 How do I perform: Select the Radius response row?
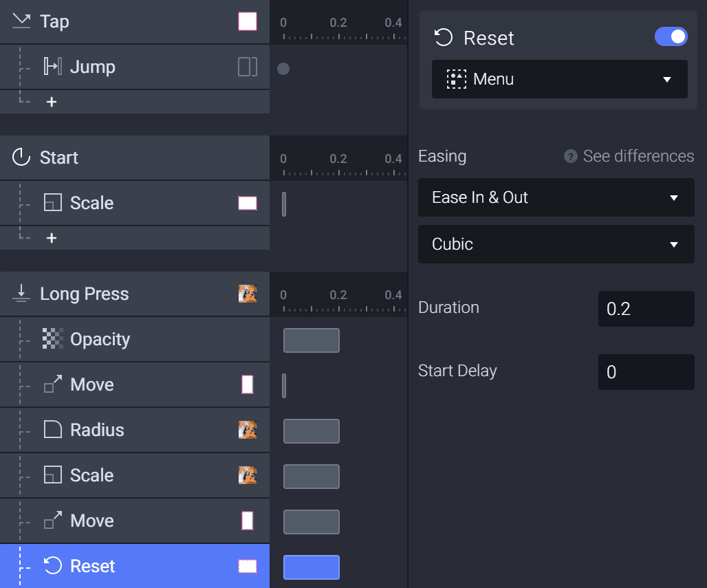135,430
